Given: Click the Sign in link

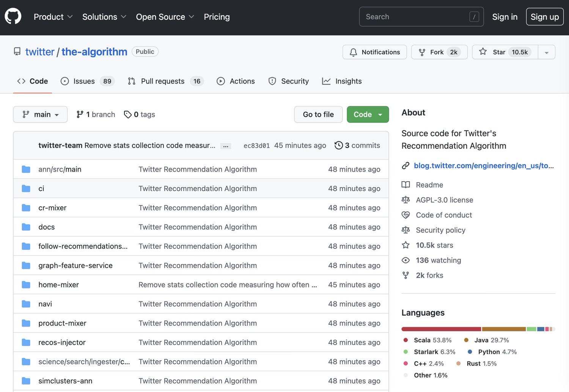Looking at the screenshot, I should click(505, 17).
